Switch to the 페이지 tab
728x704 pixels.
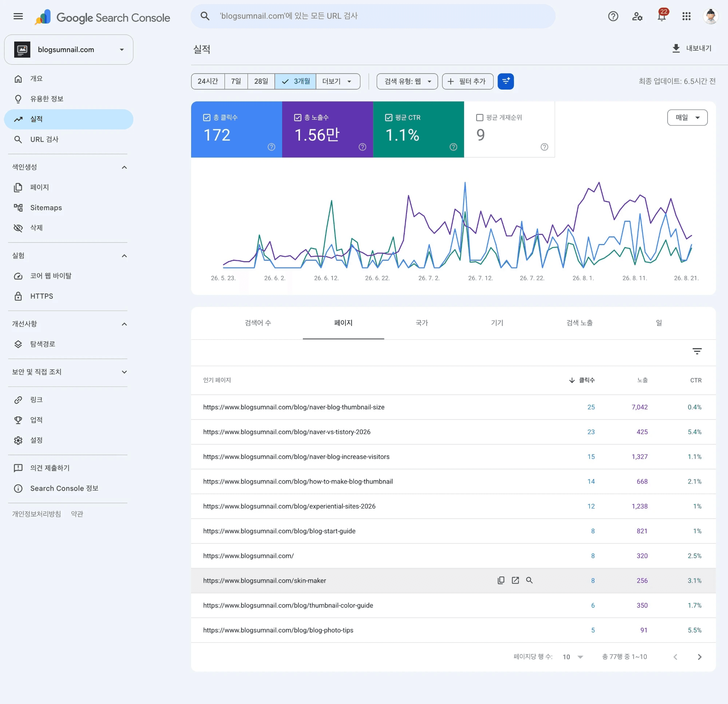343,323
